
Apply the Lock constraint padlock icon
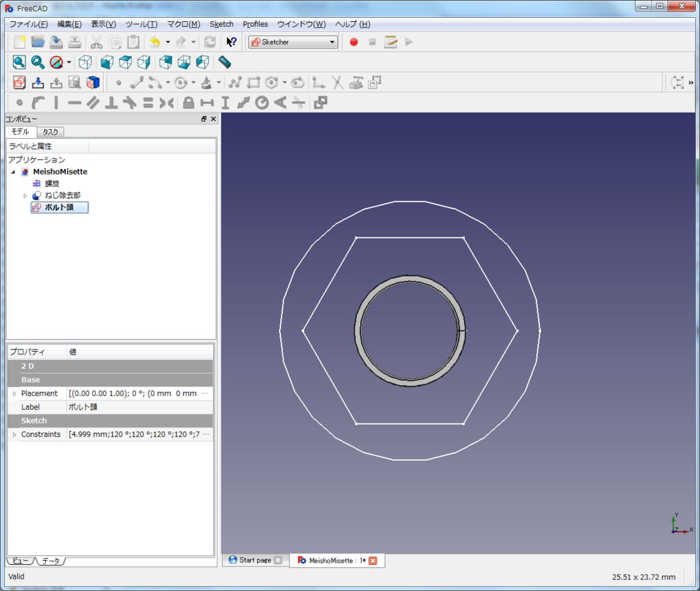point(189,103)
